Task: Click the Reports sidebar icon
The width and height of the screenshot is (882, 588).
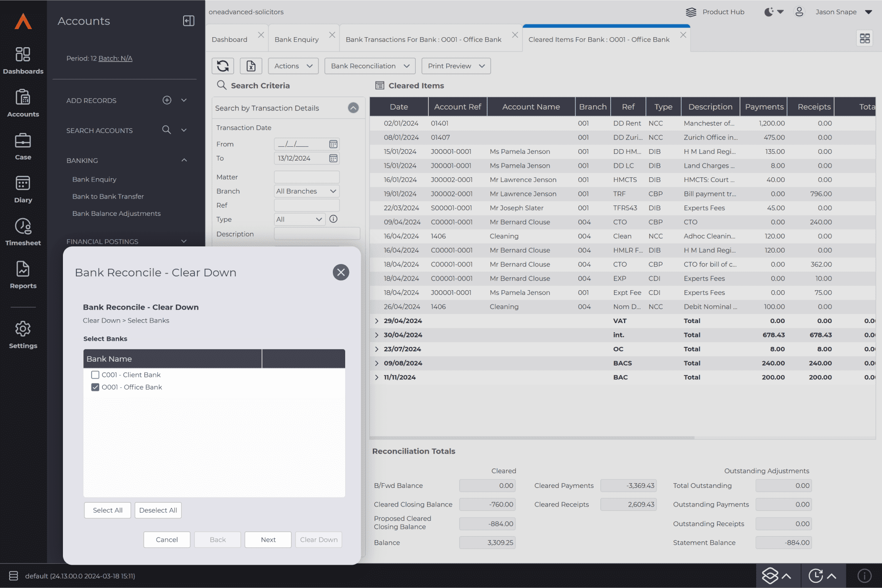Action: [x=23, y=275]
